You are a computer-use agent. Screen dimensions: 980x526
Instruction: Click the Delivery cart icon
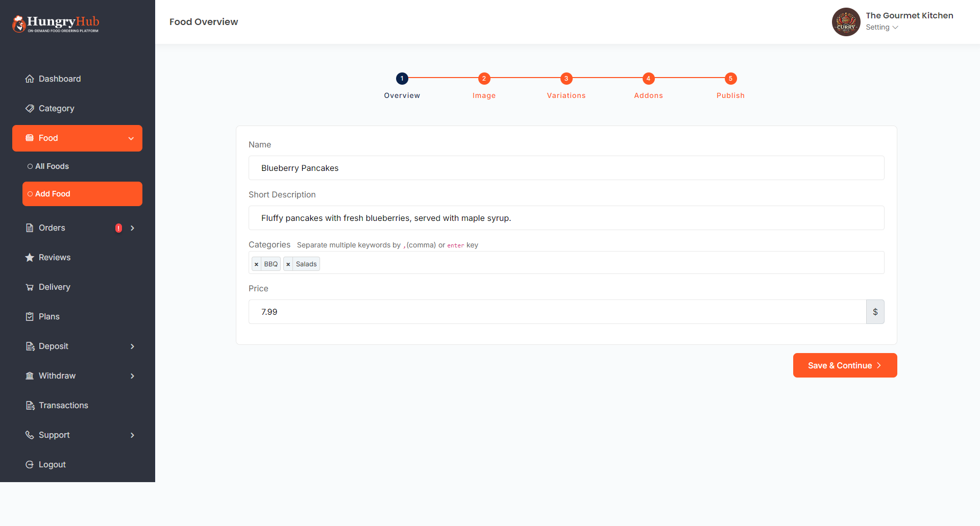29,287
